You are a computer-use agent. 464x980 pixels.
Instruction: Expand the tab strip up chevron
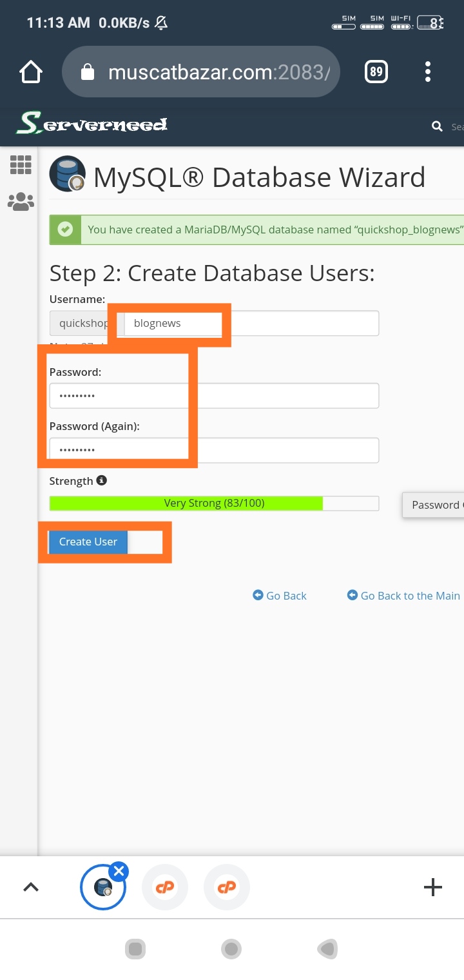pyautogui.click(x=31, y=887)
